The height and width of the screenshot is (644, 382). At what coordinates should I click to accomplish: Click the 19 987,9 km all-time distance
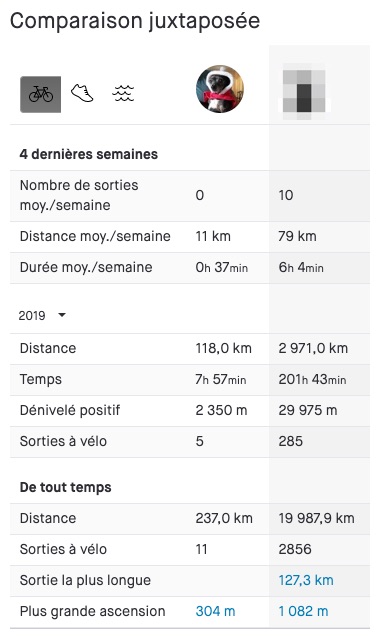[316, 518]
